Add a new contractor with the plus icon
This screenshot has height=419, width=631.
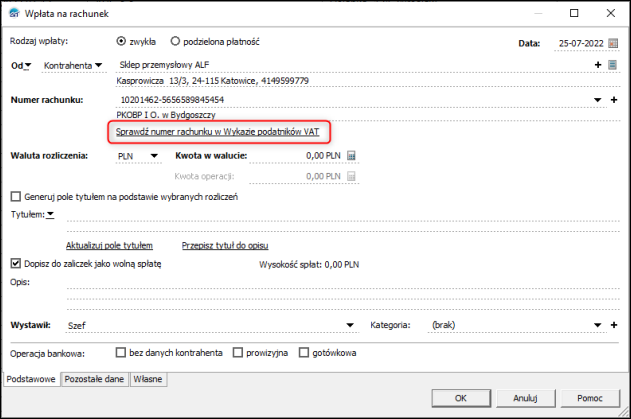pos(598,65)
